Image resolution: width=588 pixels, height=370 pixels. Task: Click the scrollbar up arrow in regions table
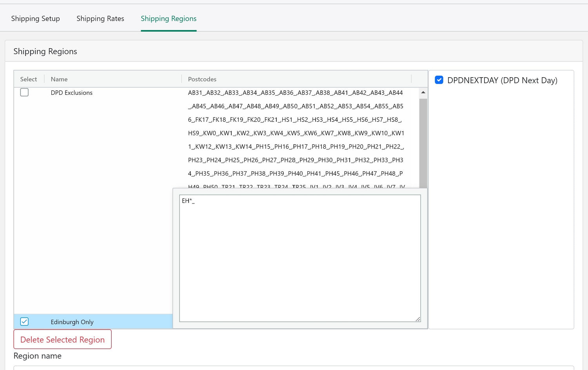point(423,92)
